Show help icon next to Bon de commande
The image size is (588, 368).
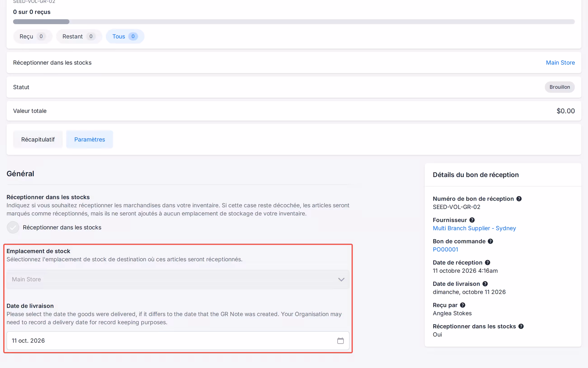tap(491, 241)
